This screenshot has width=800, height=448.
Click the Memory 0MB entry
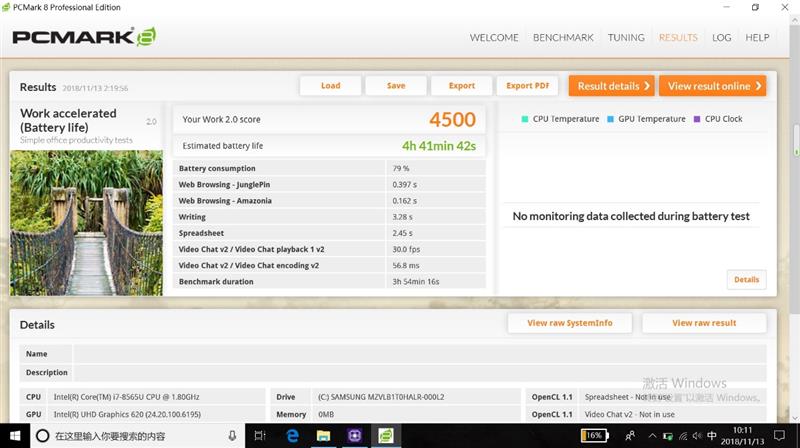pos(326,414)
